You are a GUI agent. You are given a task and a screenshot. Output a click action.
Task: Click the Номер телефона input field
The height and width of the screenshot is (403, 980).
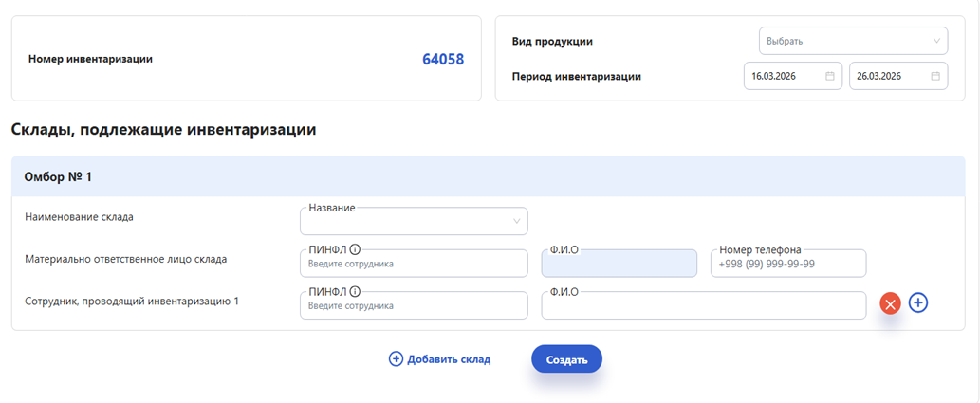pyautogui.click(x=787, y=264)
